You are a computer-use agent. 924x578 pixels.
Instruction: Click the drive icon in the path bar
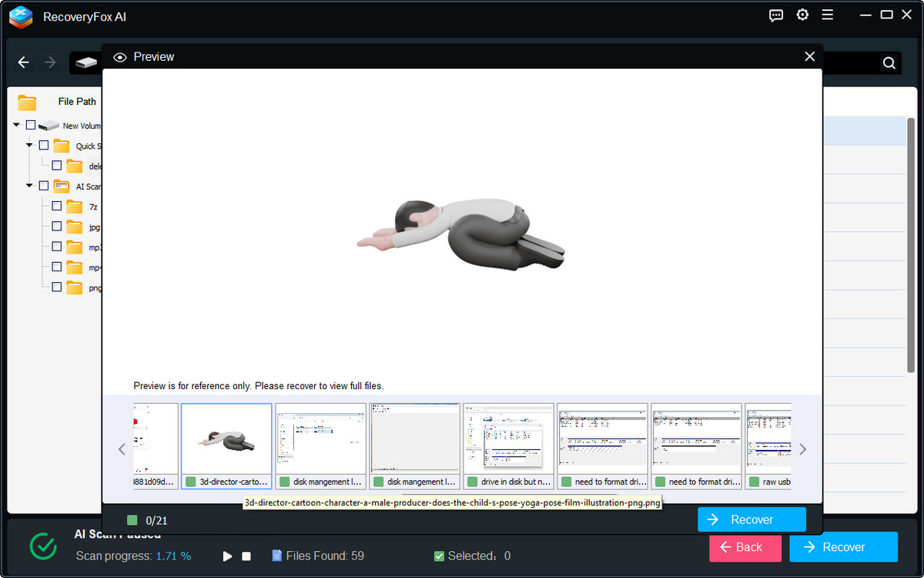point(86,62)
